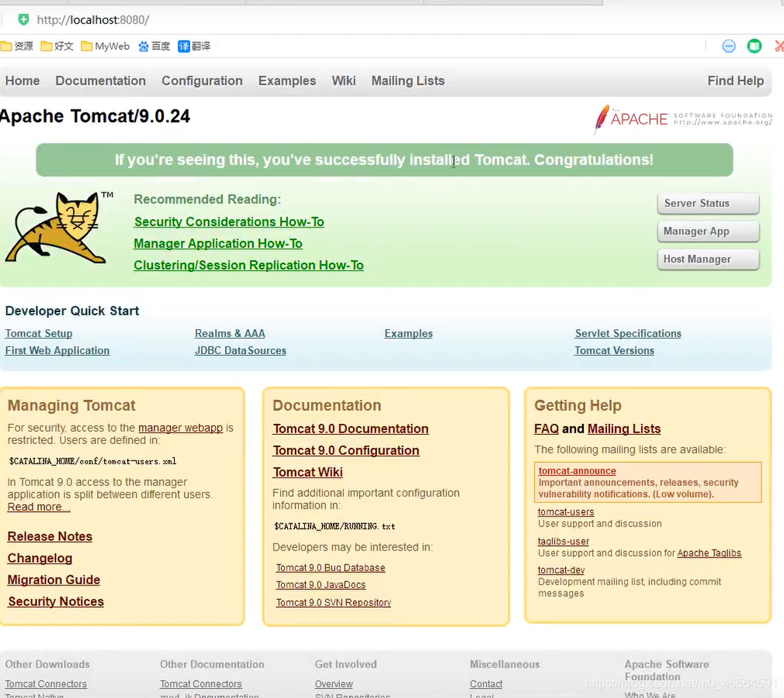Click the address bar showing localhost:8080
This screenshot has height=698, width=784.
click(93, 20)
